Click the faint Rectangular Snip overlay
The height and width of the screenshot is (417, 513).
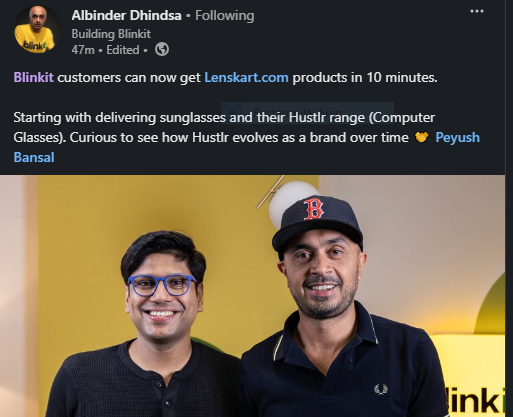coord(307,110)
